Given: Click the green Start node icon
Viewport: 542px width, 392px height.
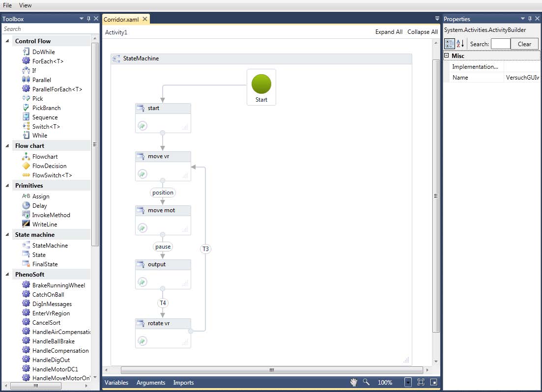Looking at the screenshot, I should [x=261, y=84].
